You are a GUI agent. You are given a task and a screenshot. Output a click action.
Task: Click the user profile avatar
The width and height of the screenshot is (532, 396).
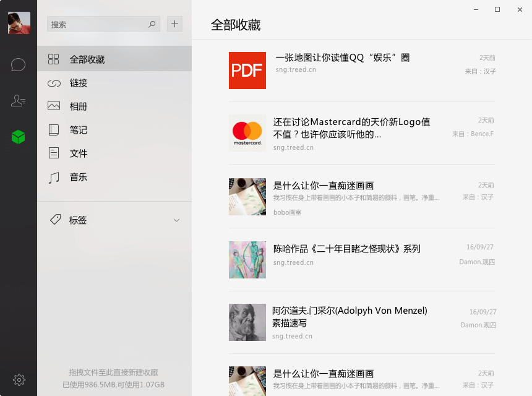[x=19, y=23]
